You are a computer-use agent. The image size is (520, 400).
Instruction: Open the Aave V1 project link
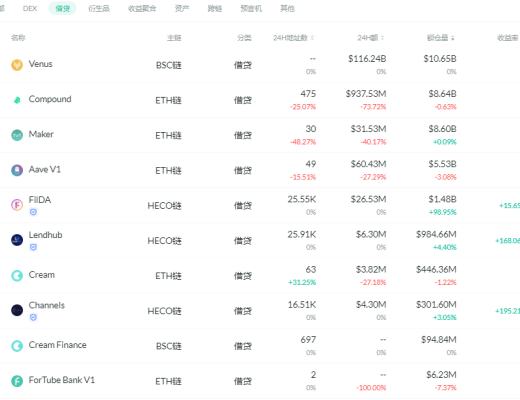coord(45,169)
